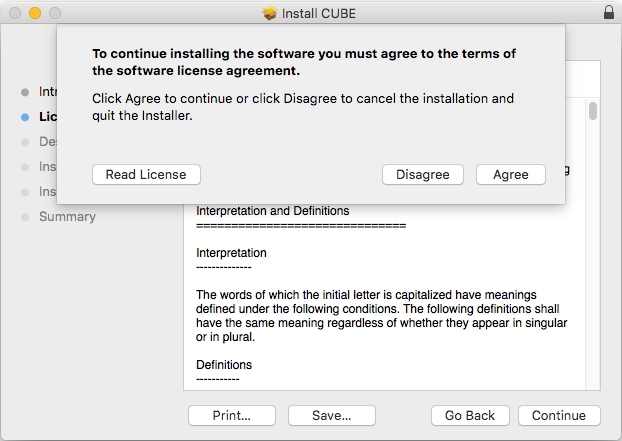Click the package icon beside Install CUBE
The width and height of the screenshot is (622, 441).
point(270,13)
